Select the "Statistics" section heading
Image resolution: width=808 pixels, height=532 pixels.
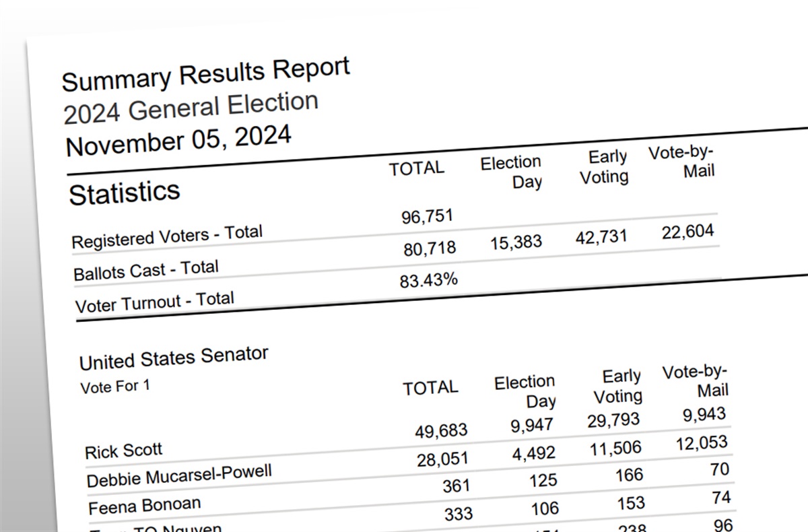(x=125, y=193)
